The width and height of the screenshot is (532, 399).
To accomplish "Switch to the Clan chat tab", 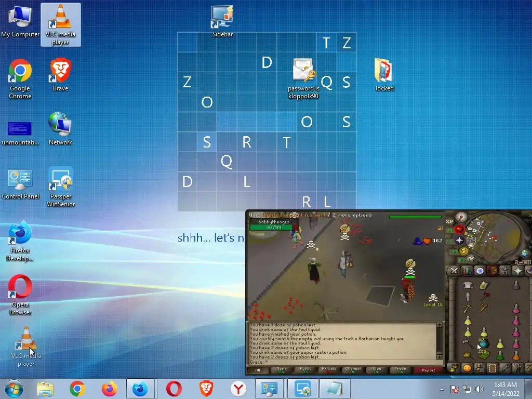I will [x=377, y=370].
